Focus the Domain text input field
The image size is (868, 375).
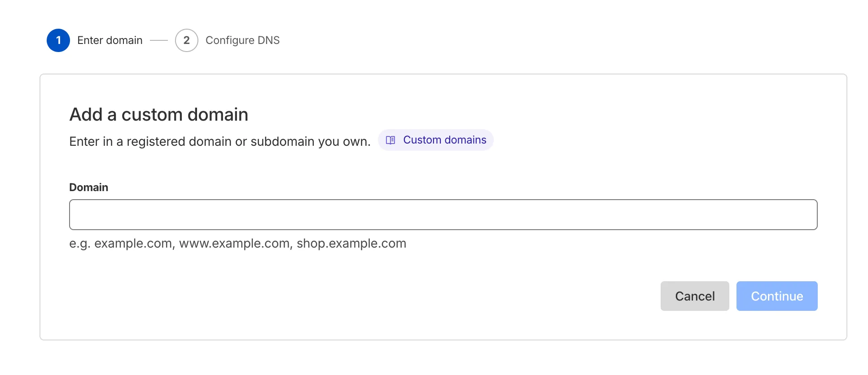tap(443, 215)
